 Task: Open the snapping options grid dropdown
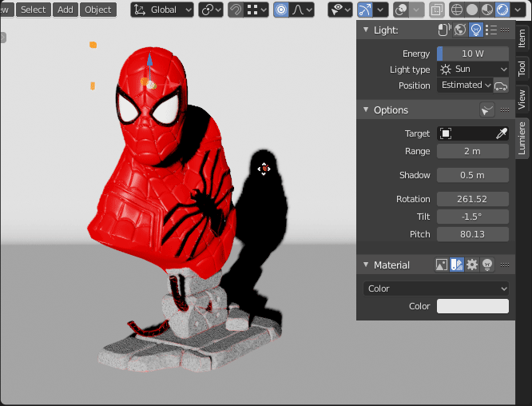(x=256, y=10)
